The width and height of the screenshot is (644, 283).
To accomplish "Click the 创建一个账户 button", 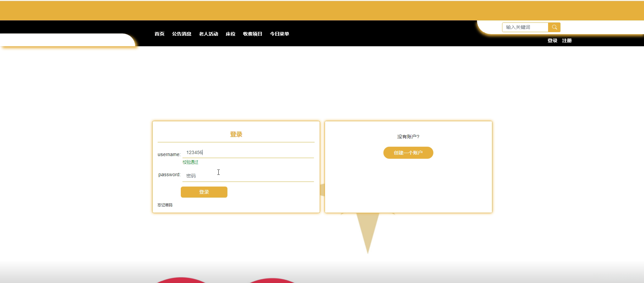I will pos(408,153).
